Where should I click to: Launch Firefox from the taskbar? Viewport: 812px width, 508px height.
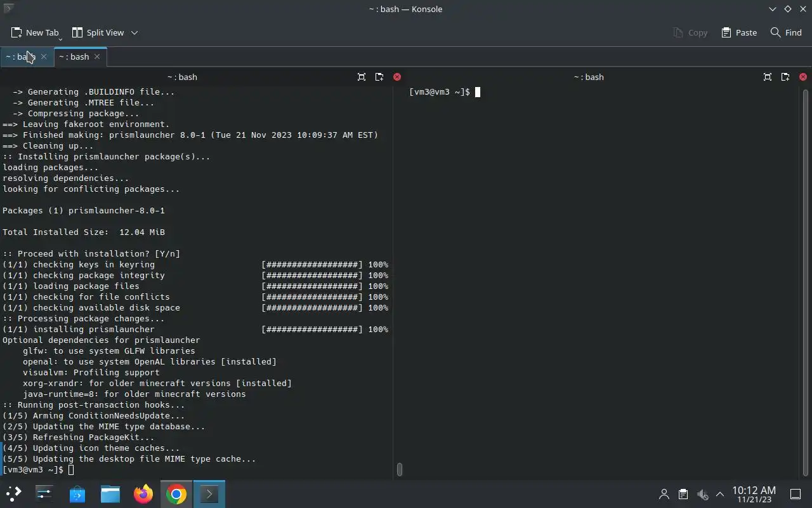(x=143, y=494)
